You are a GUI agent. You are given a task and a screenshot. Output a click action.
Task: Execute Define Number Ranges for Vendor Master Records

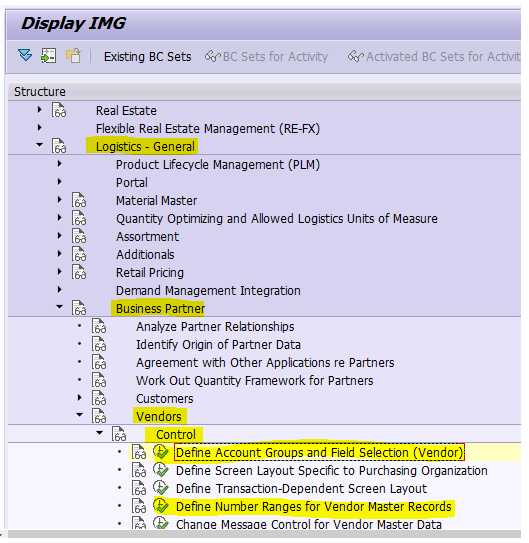point(161,506)
